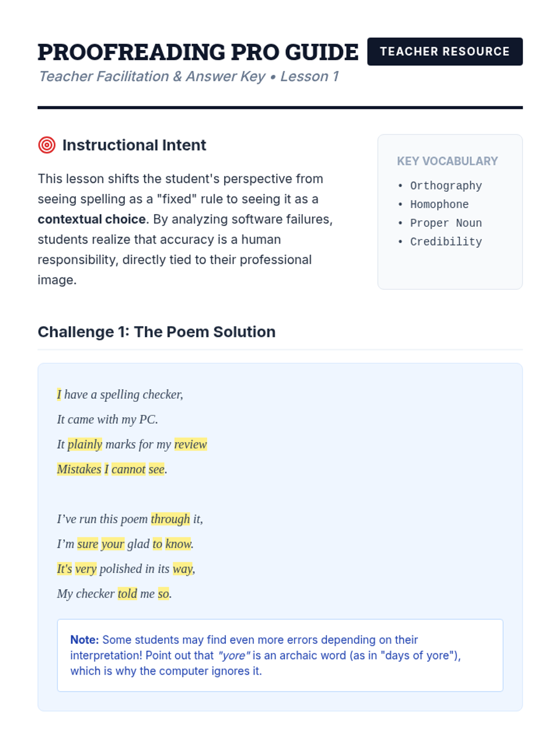The height and width of the screenshot is (747, 560).
Task: Click the highlighted word Mistakes
Action: point(79,469)
